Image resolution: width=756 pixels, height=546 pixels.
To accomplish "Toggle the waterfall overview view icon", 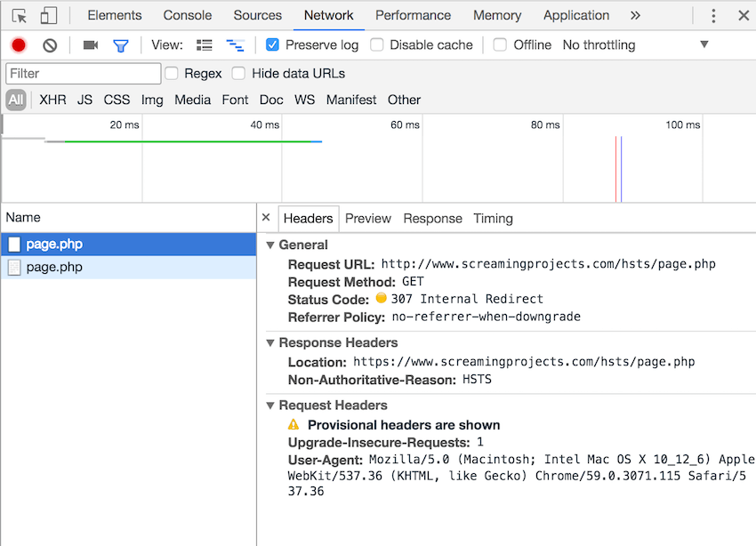I will (x=236, y=45).
